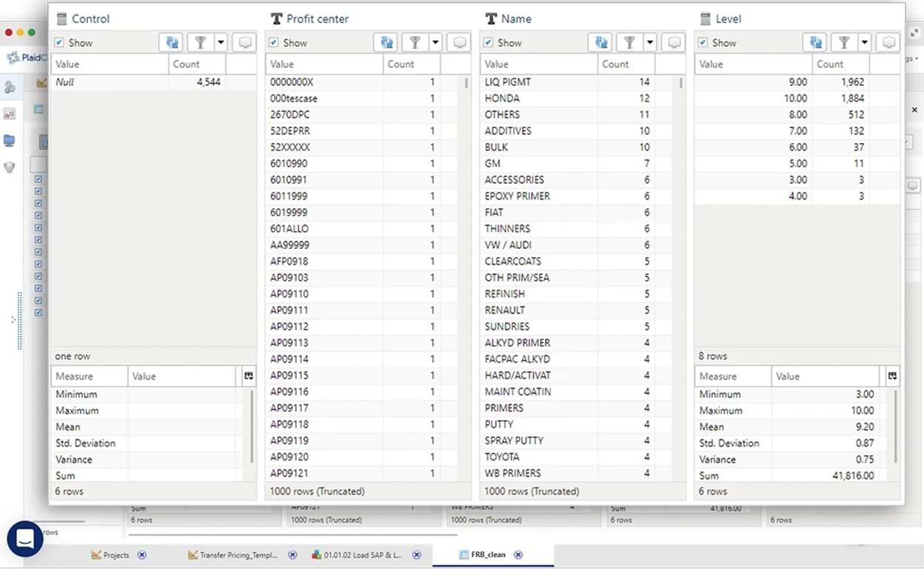924x569 pixels.
Task: Select the FRB_clean tab
Action: pos(482,555)
